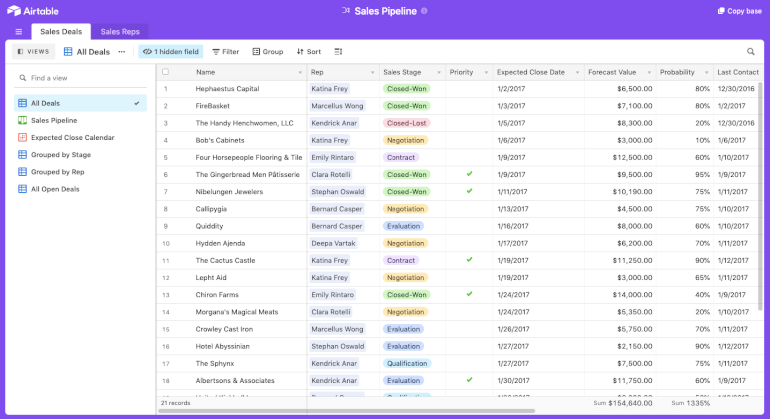Select the All Deals view in sidebar
770x419 pixels.
coord(81,103)
